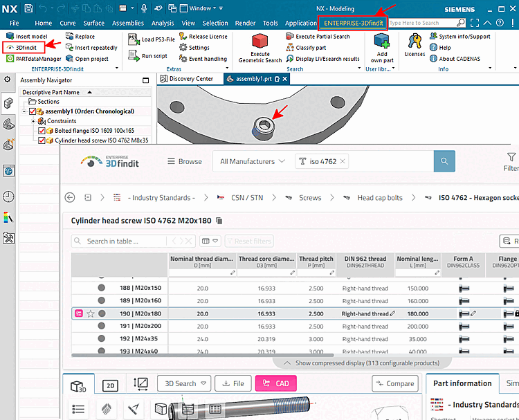Viewport: 519px width, 420px height.
Task: Click the Replace command
Action: [x=80, y=37]
